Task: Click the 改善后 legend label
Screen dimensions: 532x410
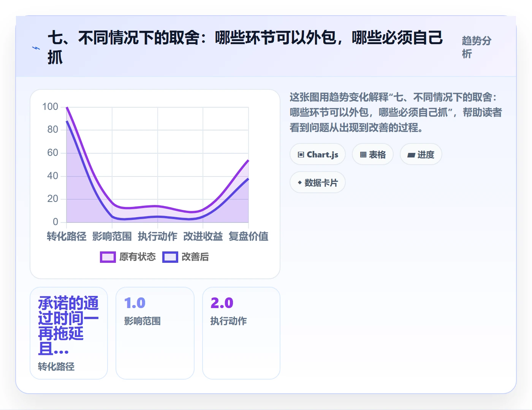Action: pos(195,257)
